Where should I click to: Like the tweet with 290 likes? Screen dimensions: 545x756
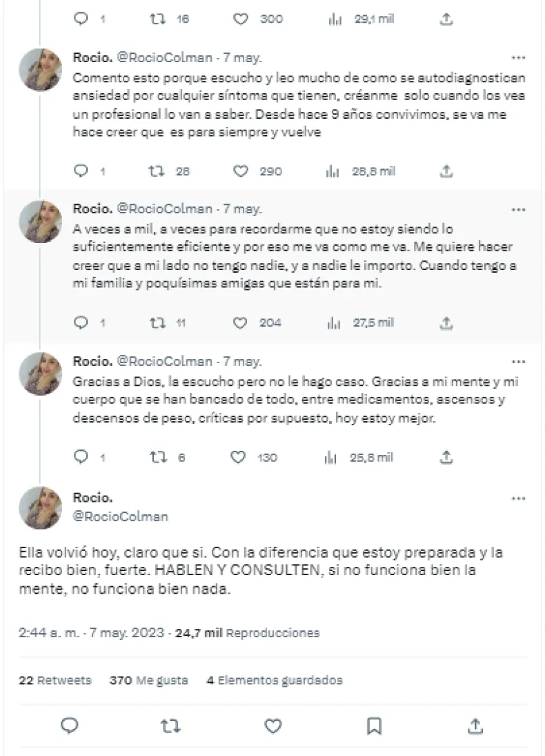click(241, 171)
